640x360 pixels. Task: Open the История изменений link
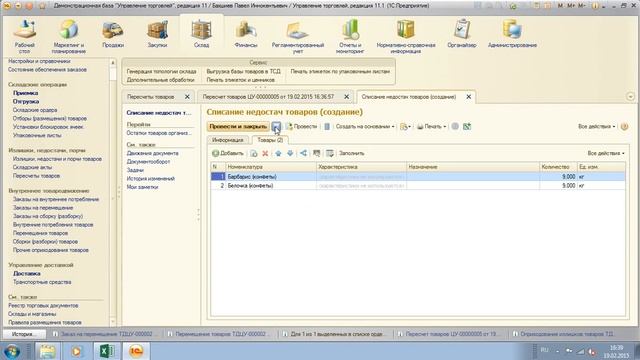tap(151, 179)
